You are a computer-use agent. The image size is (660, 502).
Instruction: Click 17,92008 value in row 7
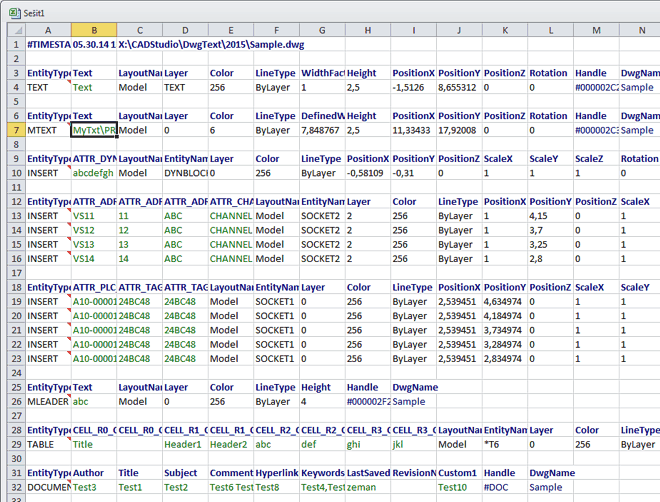click(x=459, y=130)
